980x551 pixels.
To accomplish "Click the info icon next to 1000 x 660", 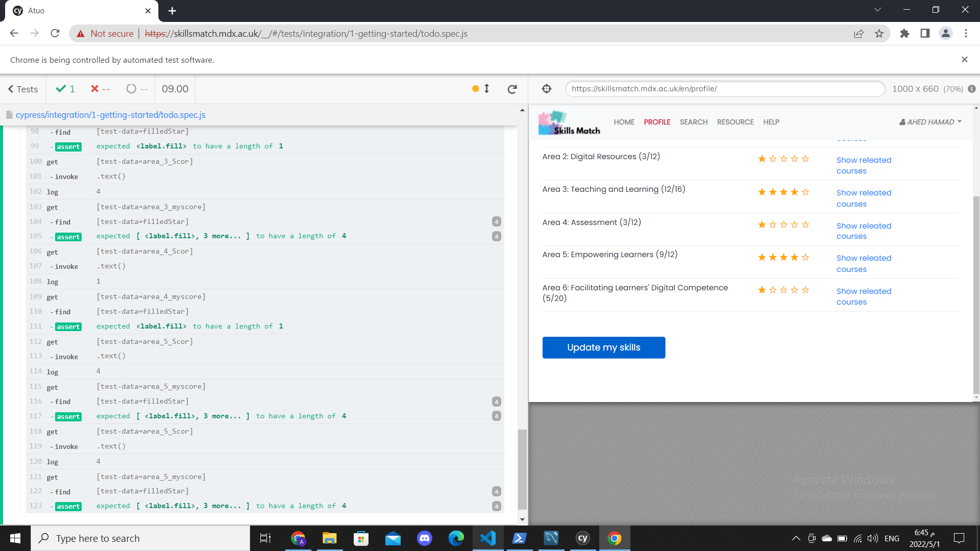I will click(972, 89).
